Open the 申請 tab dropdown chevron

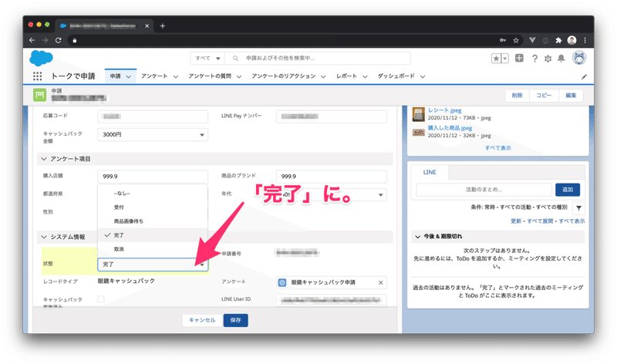point(128,77)
